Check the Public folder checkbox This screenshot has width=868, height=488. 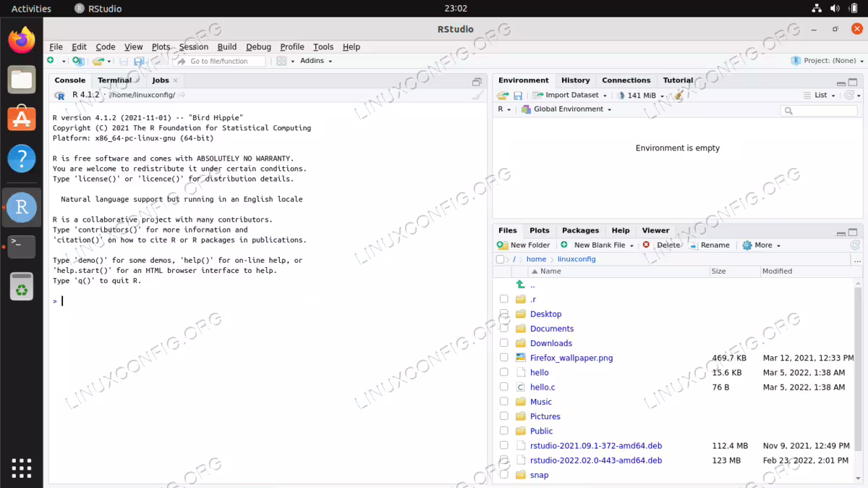point(504,431)
